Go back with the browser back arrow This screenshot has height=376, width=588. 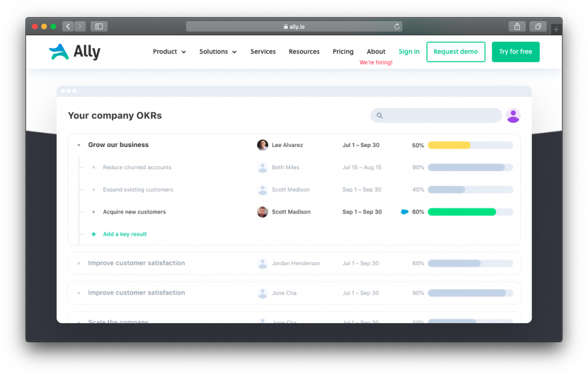[x=68, y=26]
